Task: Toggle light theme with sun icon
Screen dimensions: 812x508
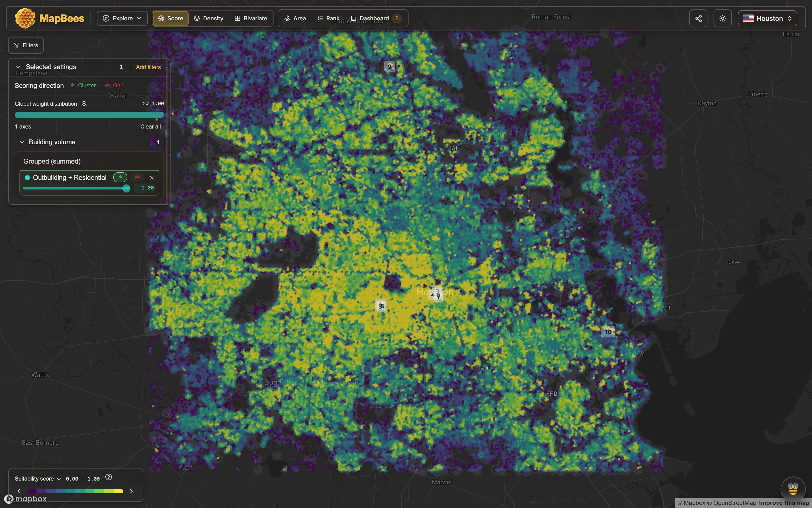Action: point(722,19)
